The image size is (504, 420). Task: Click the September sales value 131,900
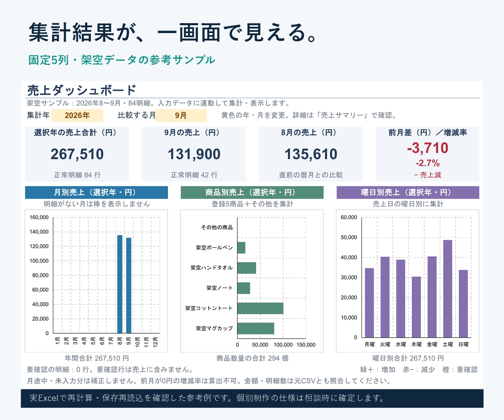pyautogui.click(x=194, y=154)
